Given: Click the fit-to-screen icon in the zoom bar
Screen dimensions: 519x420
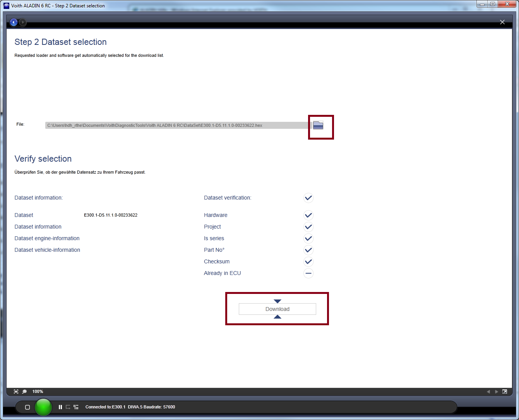Looking at the screenshot, I should tap(16, 392).
